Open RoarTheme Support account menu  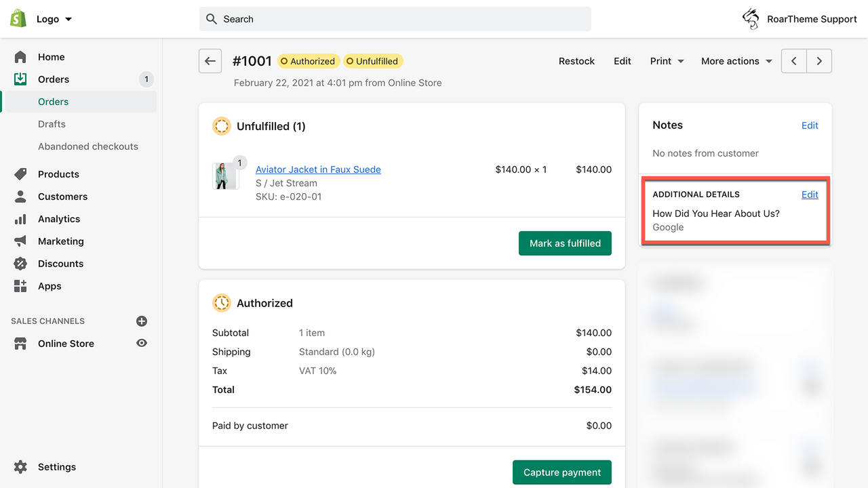pyautogui.click(x=800, y=19)
